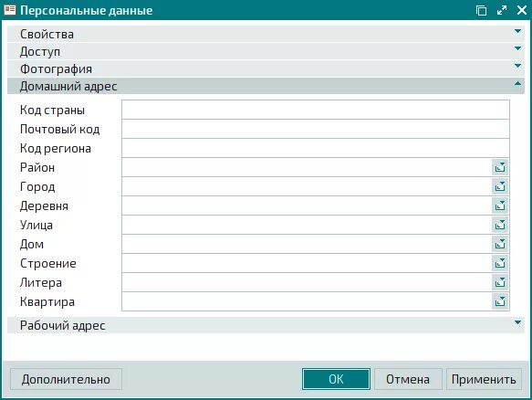Click the Отмена button
Viewport: 532px width, 400px height.
point(408,379)
